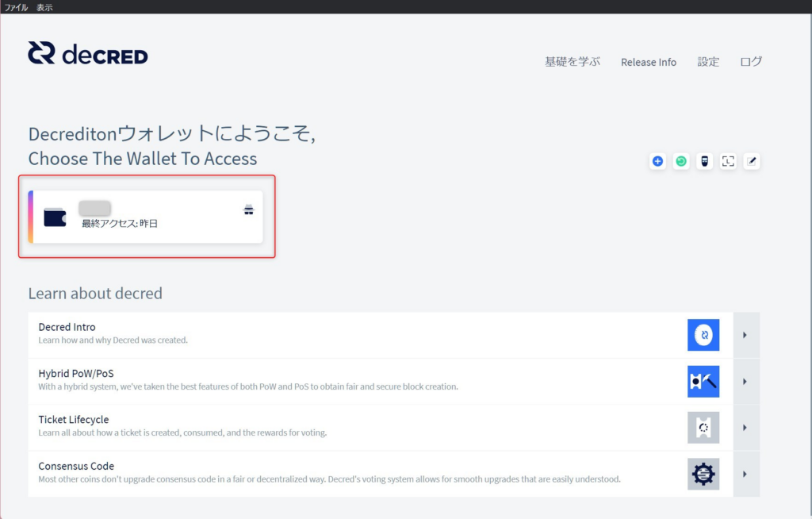Click the Decred logo in the header
Viewport: 812px width, 519px height.
tap(88, 54)
